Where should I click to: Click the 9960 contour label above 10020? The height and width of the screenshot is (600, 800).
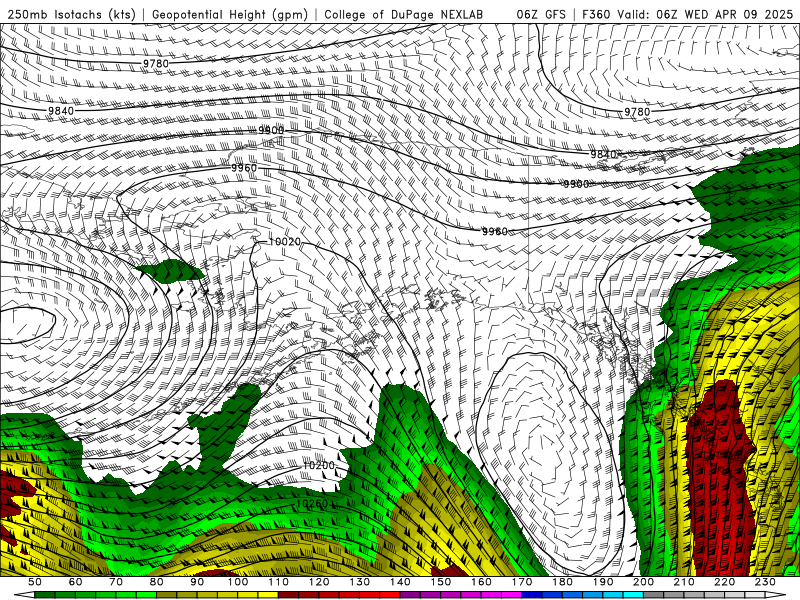click(244, 168)
